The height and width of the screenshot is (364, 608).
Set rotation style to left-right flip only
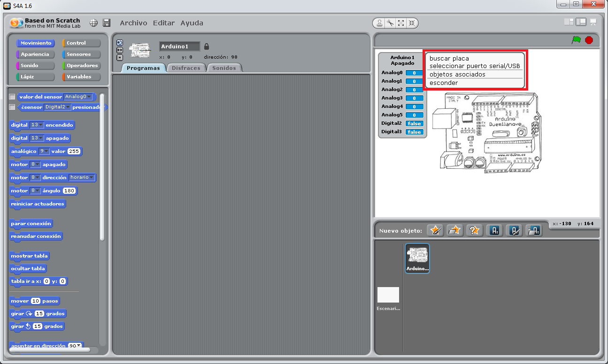coord(119,50)
